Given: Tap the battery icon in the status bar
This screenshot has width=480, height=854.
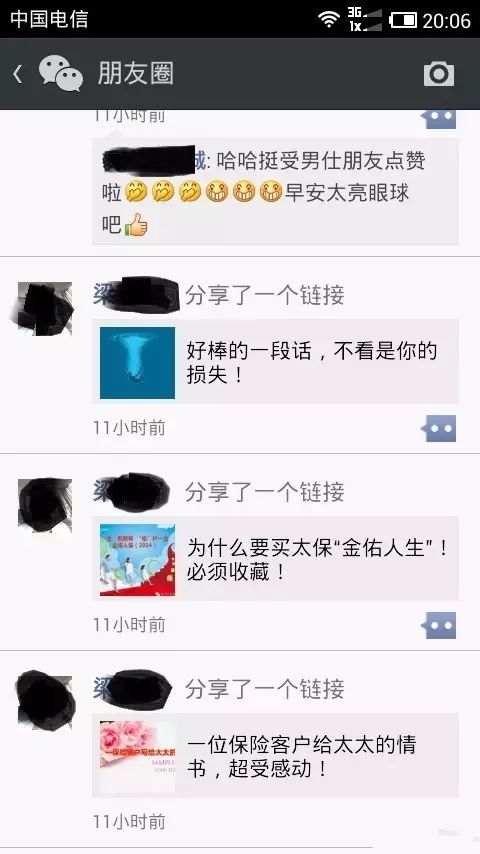Looking at the screenshot, I should click(403, 20).
